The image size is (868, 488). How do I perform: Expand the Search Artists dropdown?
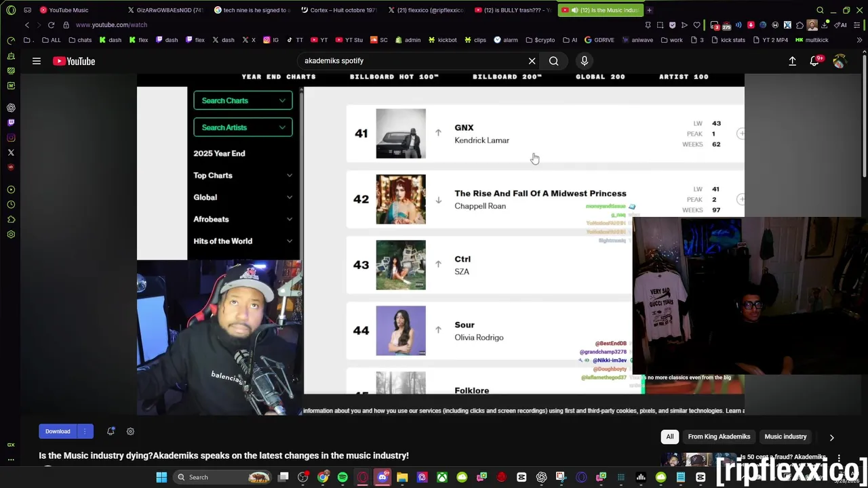(x=243, y=127)
